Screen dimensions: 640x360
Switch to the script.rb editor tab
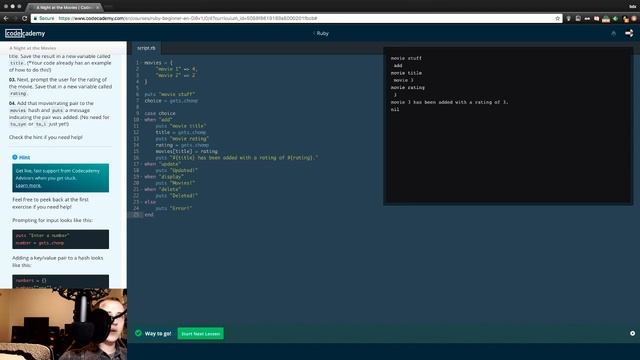point(146,48)
